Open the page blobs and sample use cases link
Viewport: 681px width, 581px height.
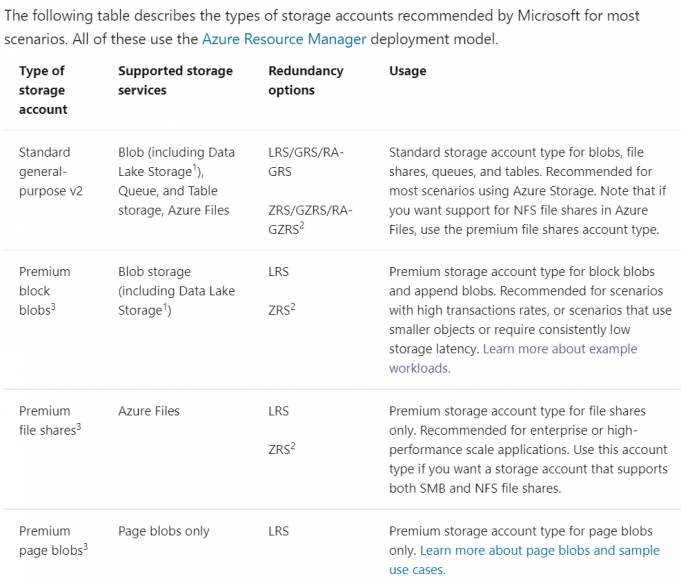point(539,551)
